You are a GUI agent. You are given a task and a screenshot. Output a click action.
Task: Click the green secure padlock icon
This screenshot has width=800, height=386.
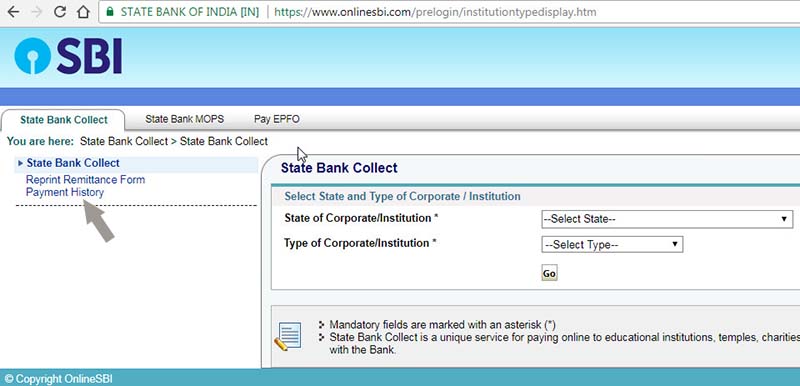point(110,11)
